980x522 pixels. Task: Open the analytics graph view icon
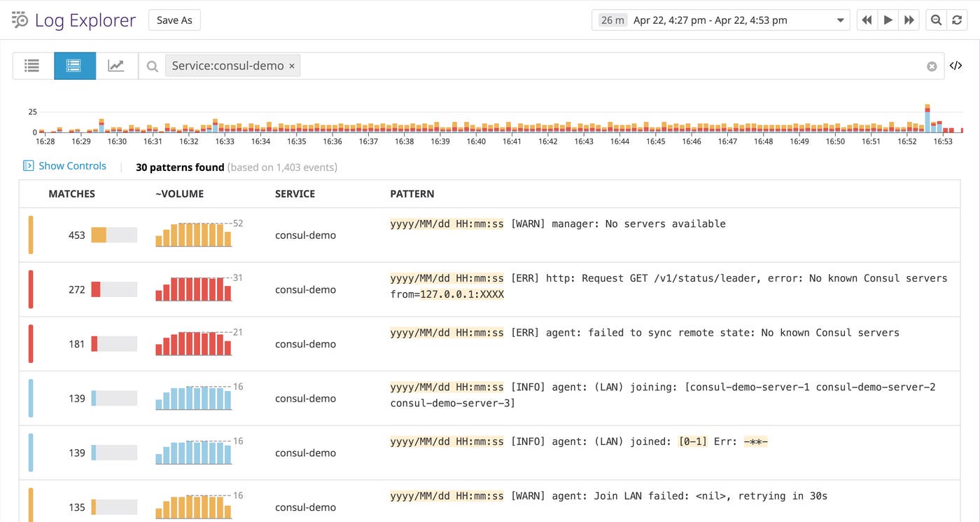[116, 66]
